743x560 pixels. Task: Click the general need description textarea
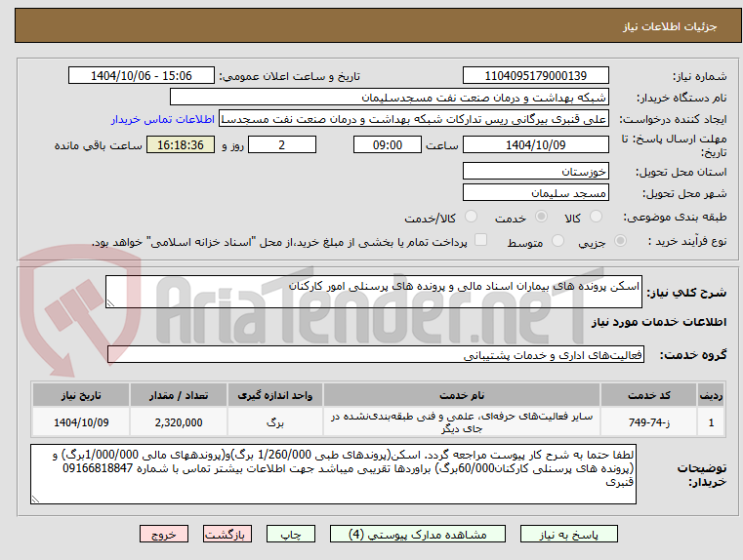pos(373,292)
